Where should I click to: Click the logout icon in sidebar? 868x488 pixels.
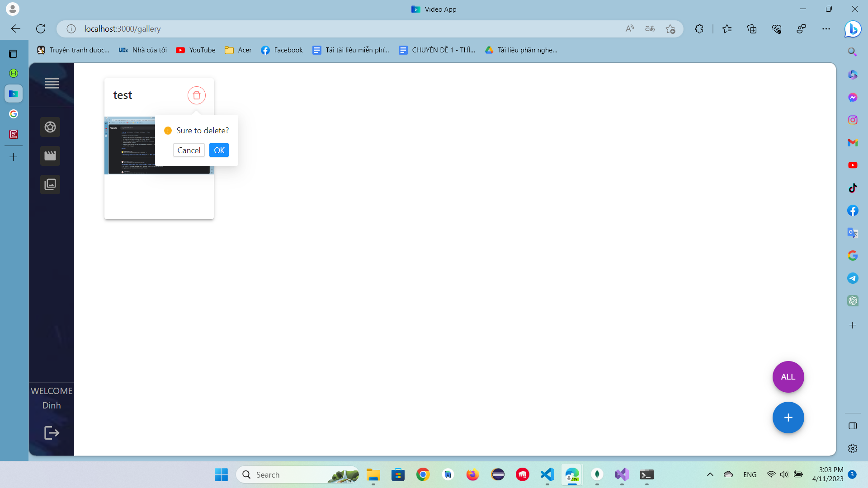point(52,432)
